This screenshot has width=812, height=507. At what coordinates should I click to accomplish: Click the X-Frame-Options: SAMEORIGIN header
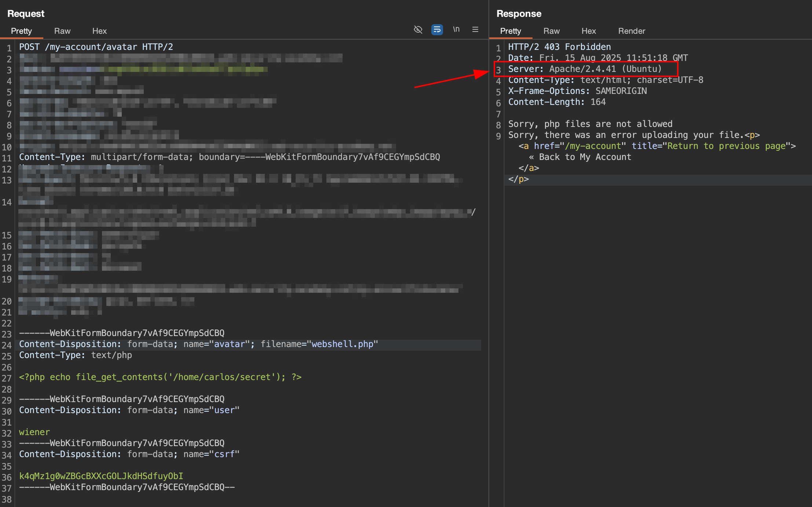click(x=578, y=91)
